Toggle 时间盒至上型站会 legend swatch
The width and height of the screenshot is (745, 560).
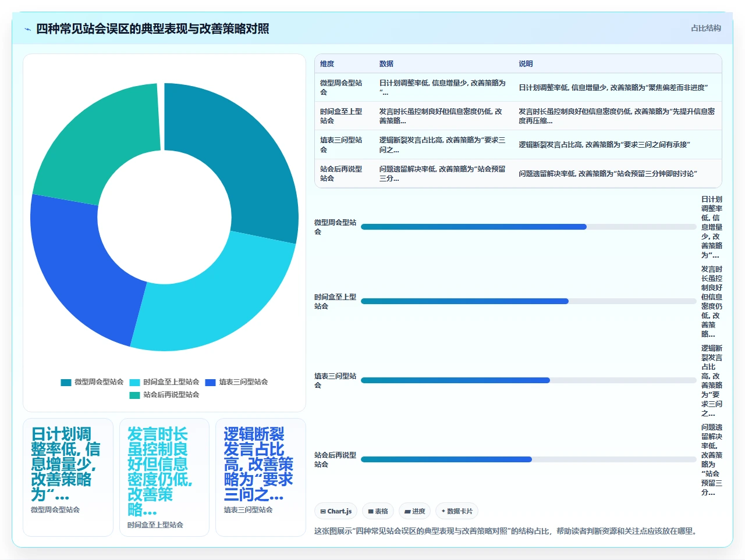134,382
